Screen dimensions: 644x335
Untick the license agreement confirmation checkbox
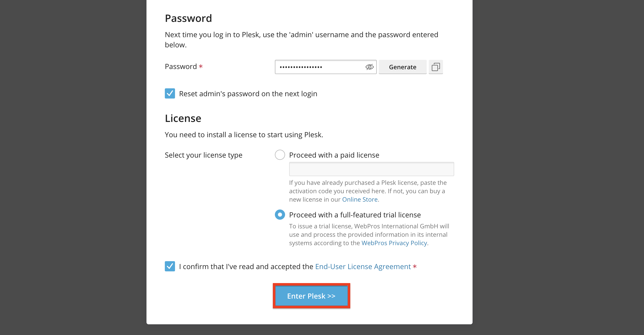(x=170, y=266)
